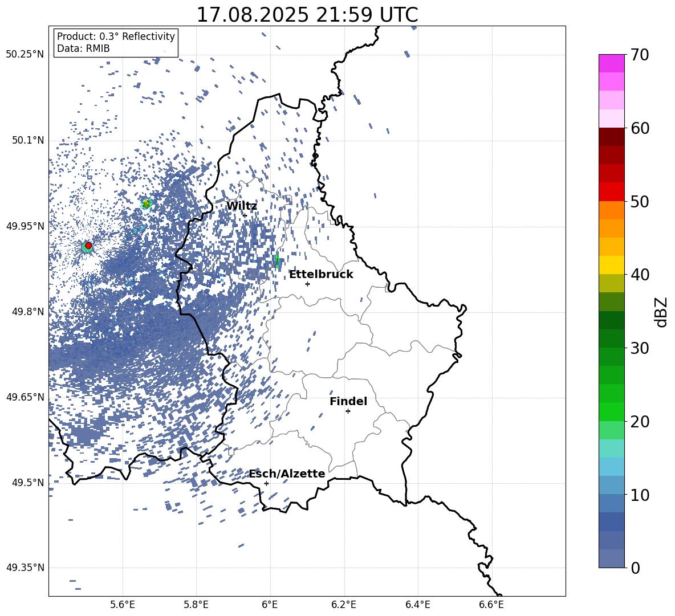Image resolution: width=675 pixels, height=616 pixels.
Task: Click the Product: 0.3° Reflectivity text
Action: (x=116, y=36)
